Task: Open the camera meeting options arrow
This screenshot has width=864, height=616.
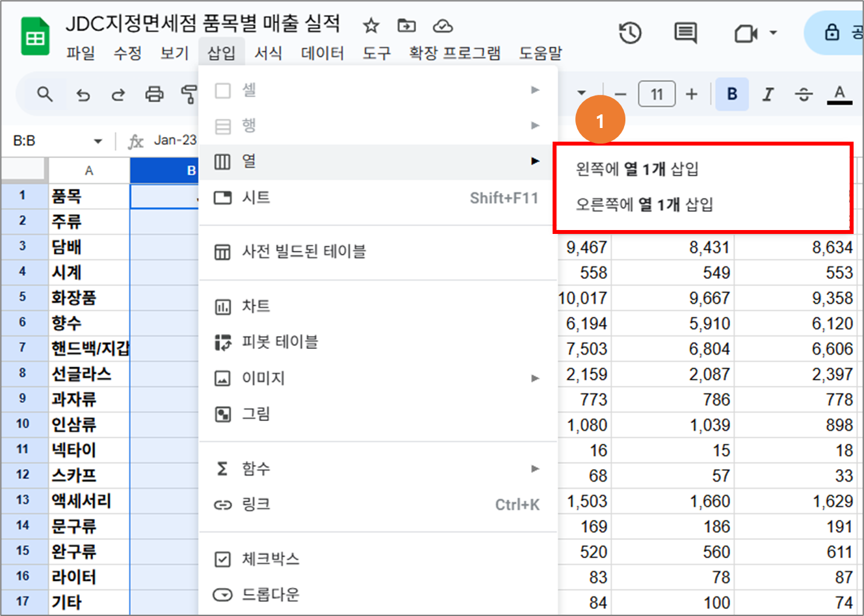Action: (x=773, y=32)
